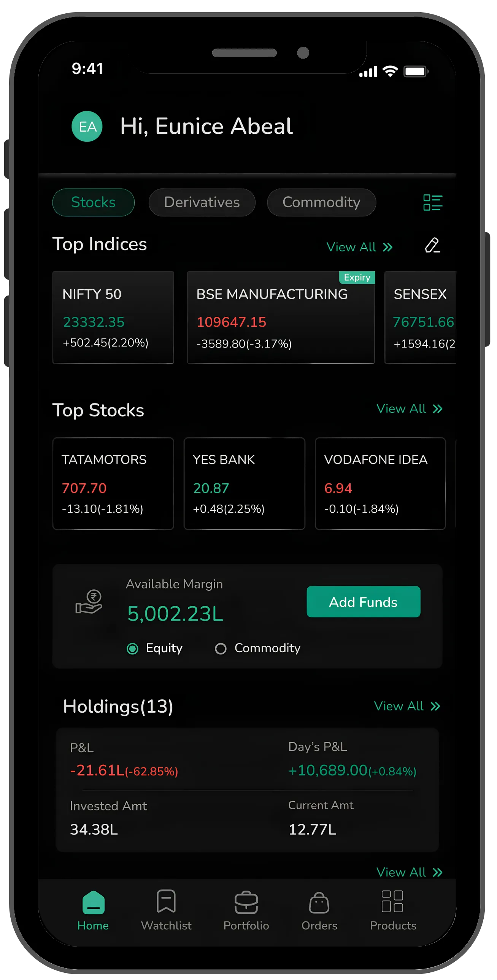View all Top Stocks

(x=410, y=408)
